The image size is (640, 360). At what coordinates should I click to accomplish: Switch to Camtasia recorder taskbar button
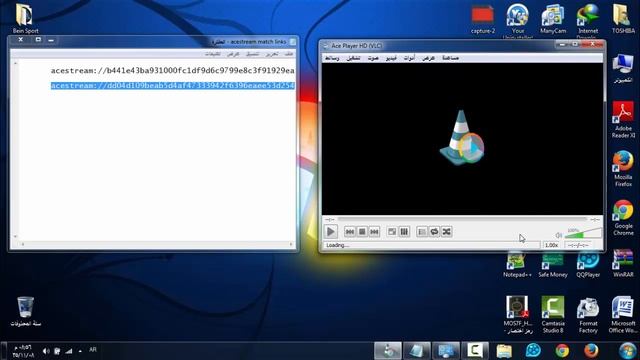tap(475, 351)
